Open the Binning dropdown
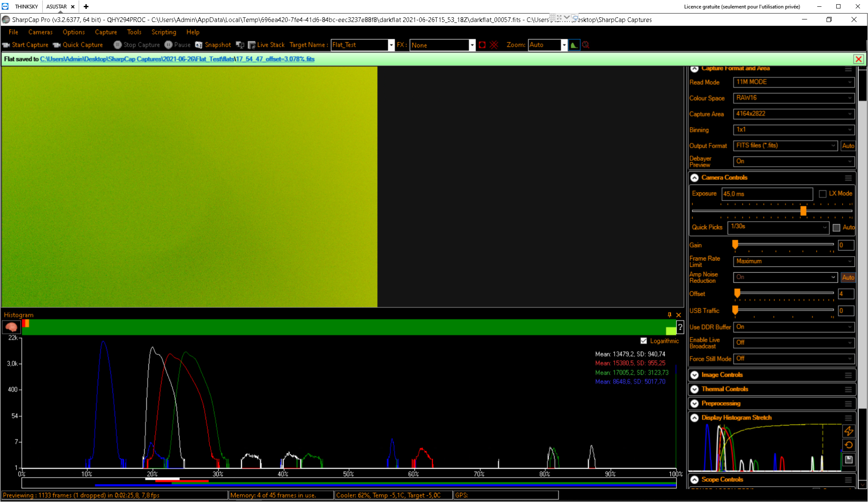The height and width of the screenshot is (502, 868). pyautogui.click(x=793, y=130)
